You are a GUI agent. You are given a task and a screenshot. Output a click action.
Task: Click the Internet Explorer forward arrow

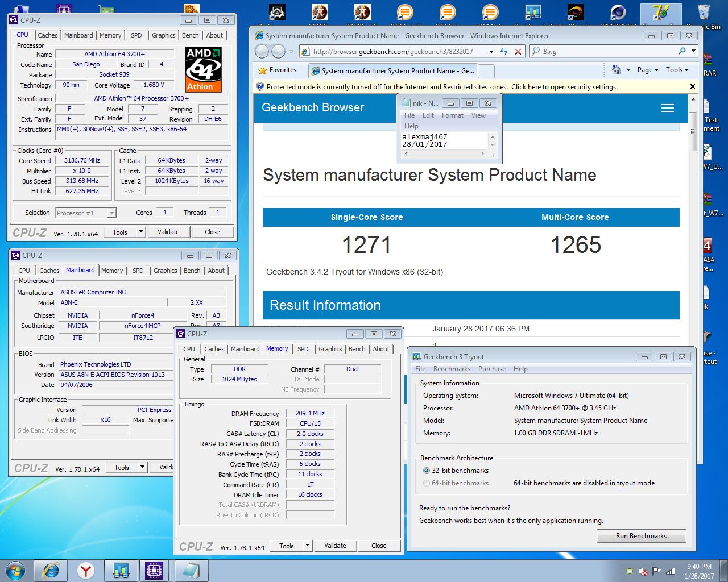click(278, 52)
